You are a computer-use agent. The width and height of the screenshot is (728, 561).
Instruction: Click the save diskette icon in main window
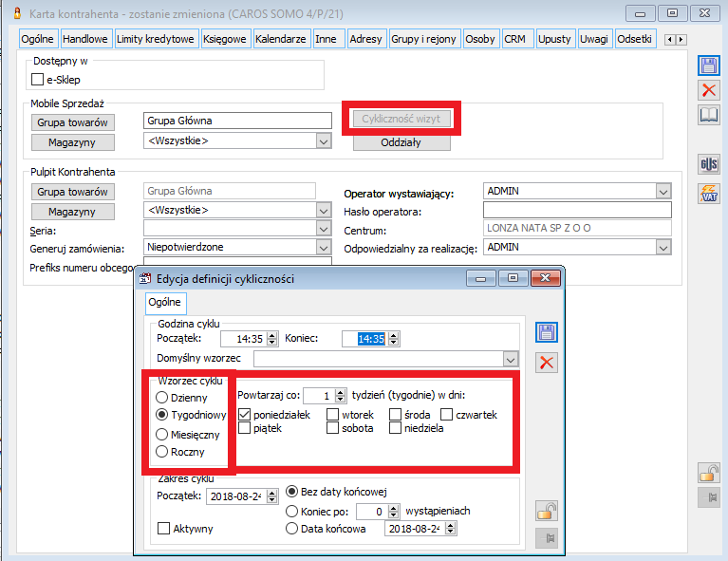point(708,65)
